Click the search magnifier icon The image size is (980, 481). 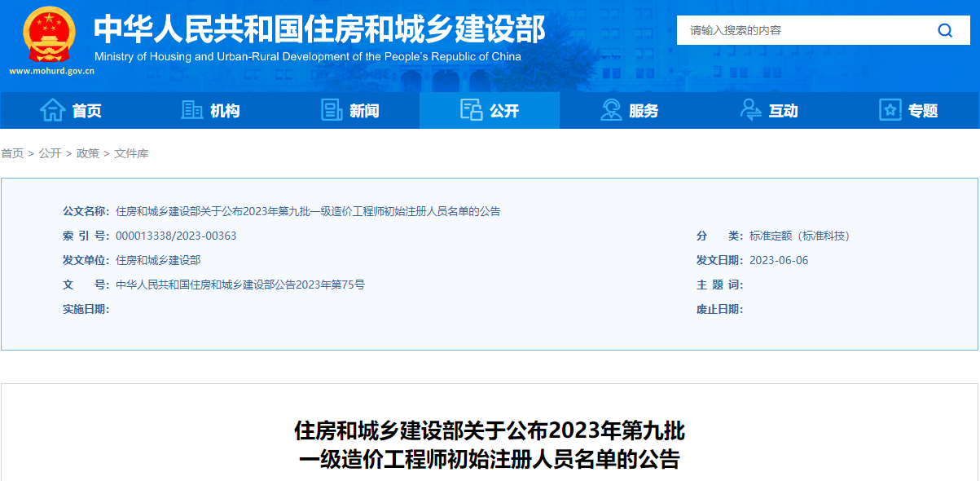pyautogui.click(x=945, y=30)
